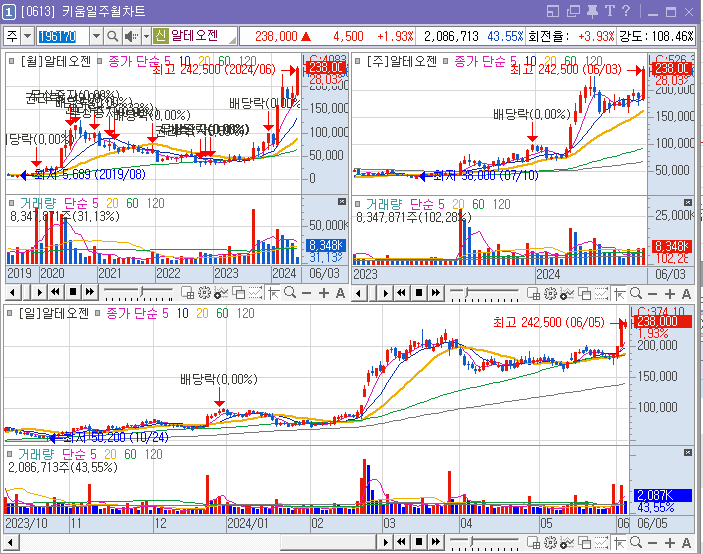Expand the corner triangle of the 알테오젠 name box

[233, 40]
